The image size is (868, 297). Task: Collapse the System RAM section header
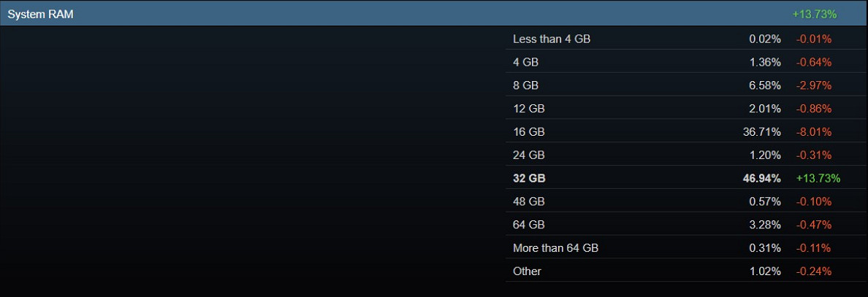coord(40,14)
